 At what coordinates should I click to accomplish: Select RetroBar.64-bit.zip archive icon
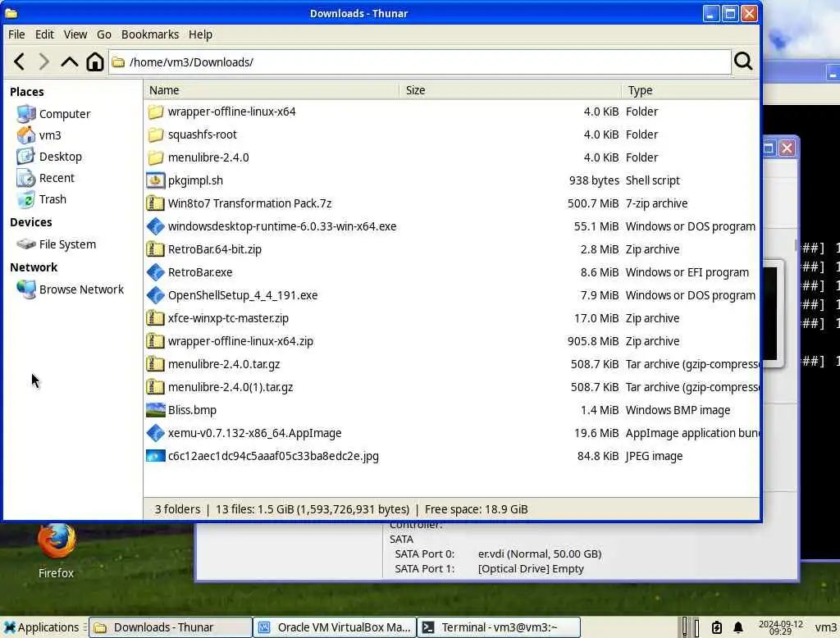click(x=155, y=249)
